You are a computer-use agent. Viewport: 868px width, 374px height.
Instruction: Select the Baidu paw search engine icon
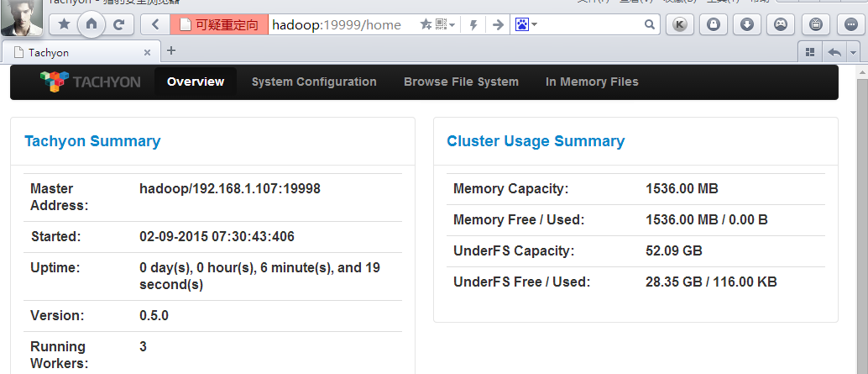coord(522,24)
